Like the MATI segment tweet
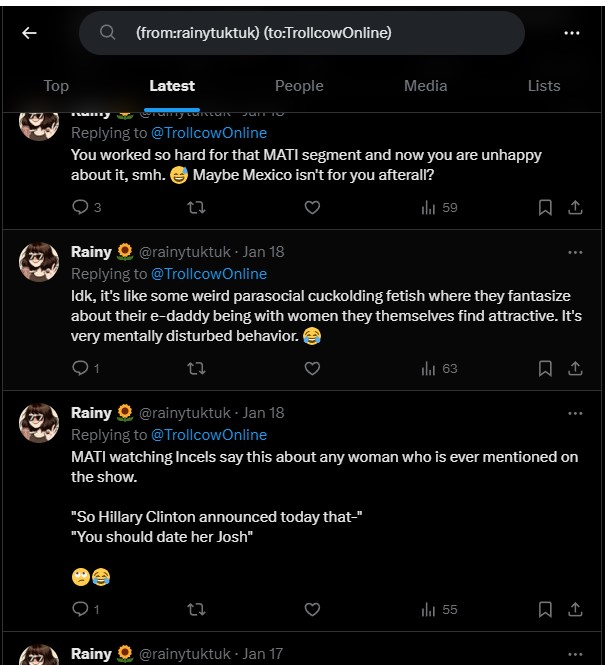Image resolution: width=605 pixels, height=665 pixels. (312, 207)
